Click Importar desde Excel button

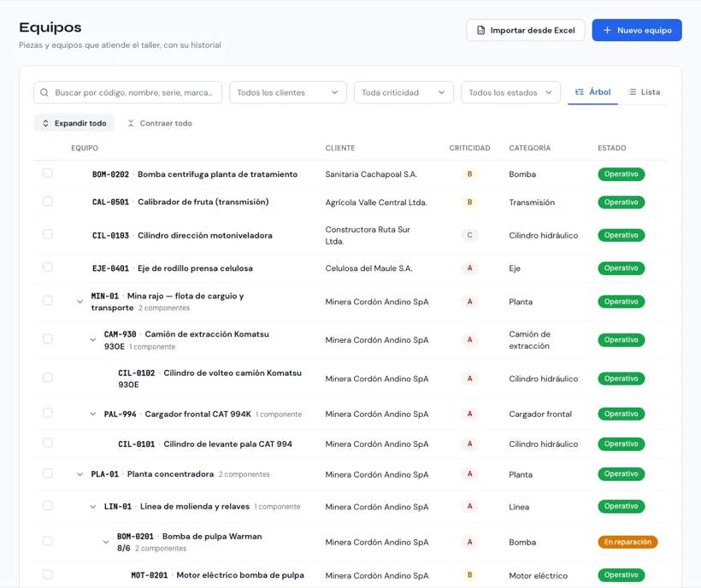pyautogui.click(x=525, y=31)
